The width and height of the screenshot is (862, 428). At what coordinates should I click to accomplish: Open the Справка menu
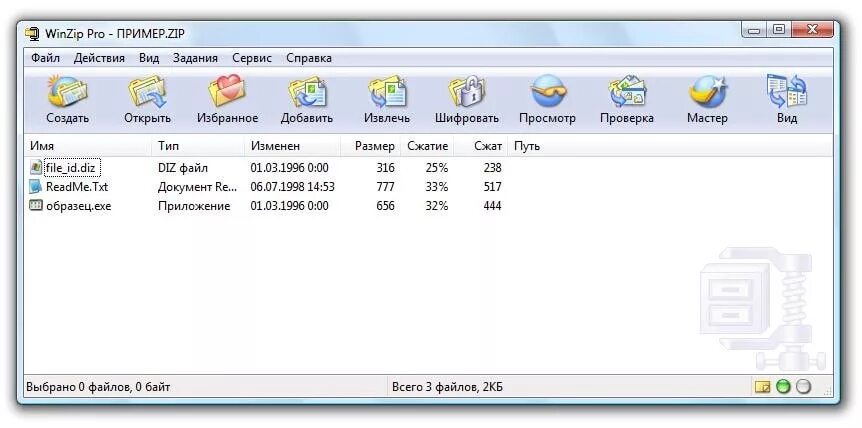pyautogui.click(x=309, y=58)
